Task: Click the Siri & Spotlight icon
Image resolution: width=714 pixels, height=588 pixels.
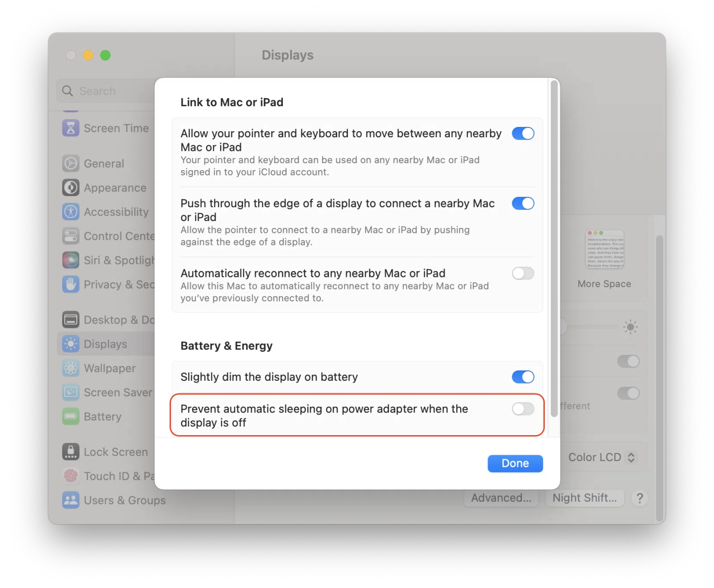Action: (x=71, y=260)
